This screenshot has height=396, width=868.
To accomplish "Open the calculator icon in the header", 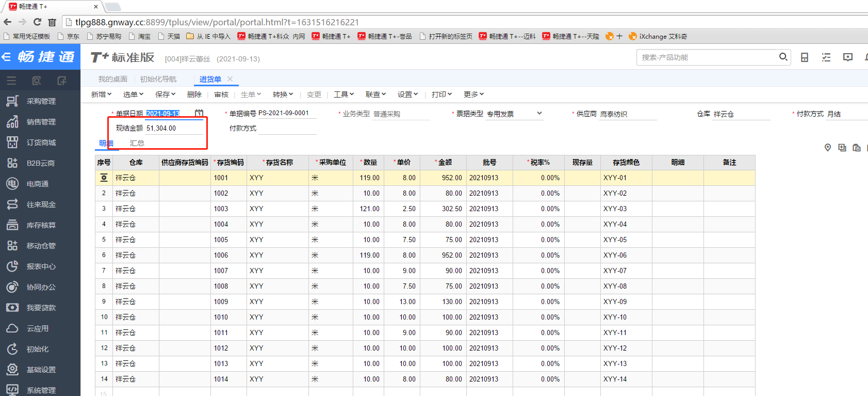I will [805, 57].
